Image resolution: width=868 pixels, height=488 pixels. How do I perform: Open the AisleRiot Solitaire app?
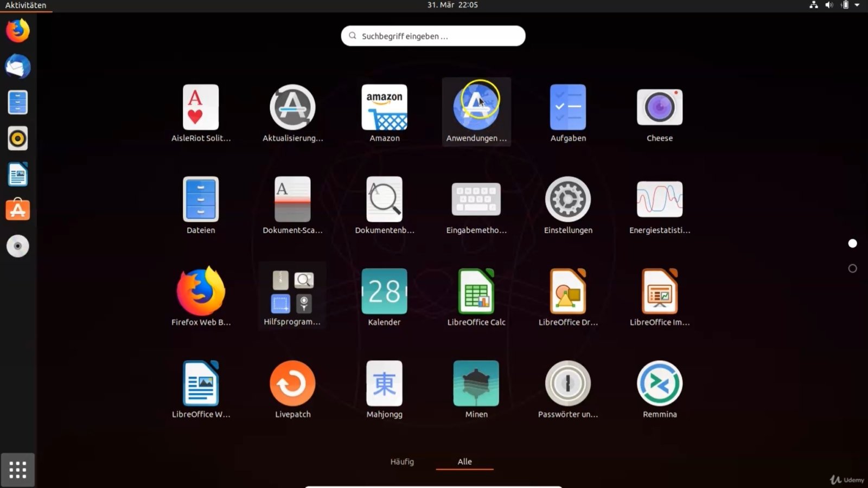coord(201,108)
